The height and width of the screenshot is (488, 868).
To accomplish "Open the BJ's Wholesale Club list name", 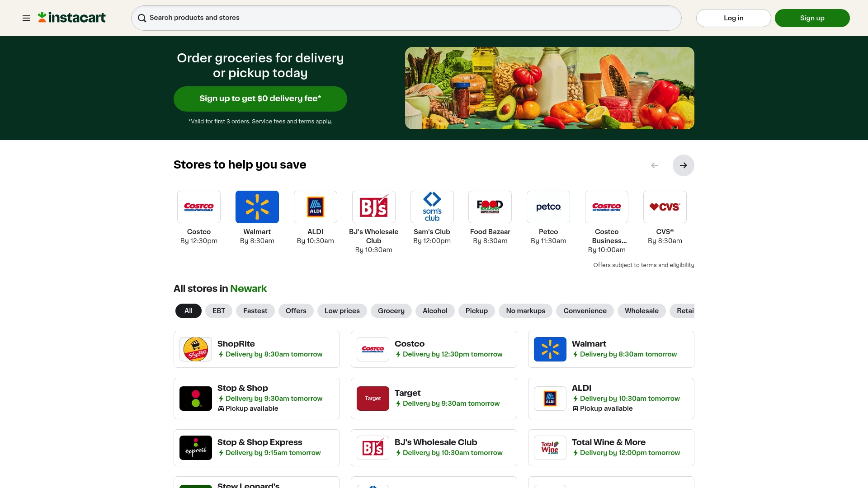I will [x=436, y=442].
